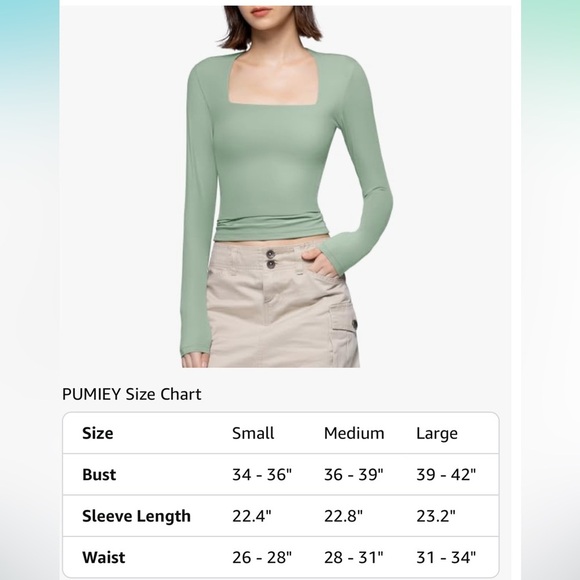Click the Large bust value 39 - 42"

pos(446,475)
